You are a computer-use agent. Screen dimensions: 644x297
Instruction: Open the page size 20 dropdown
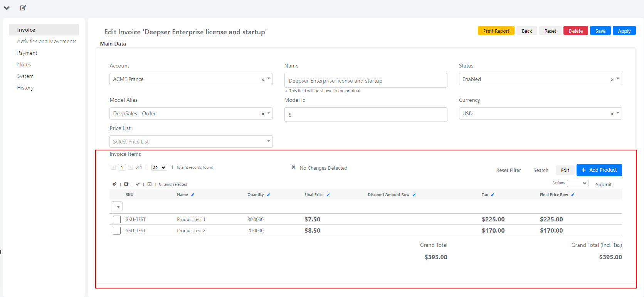(x=159, y=167)
